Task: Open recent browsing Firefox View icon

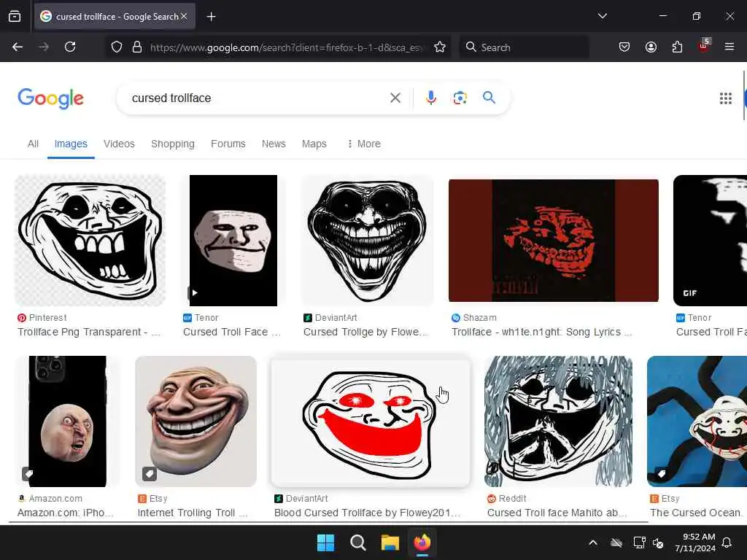Action: 15,16
